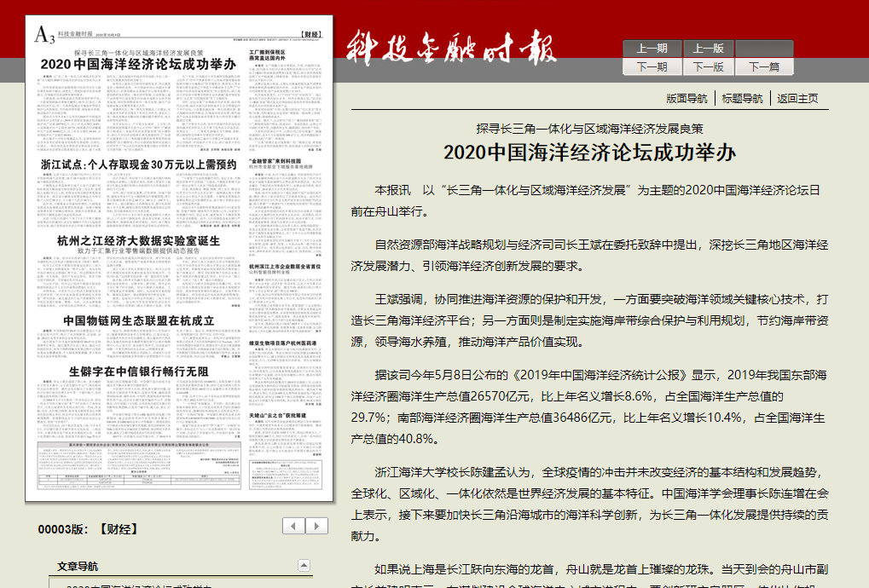Click left arrow beside 00003版 label
This screenshot has height=588, width=869.
293,526
